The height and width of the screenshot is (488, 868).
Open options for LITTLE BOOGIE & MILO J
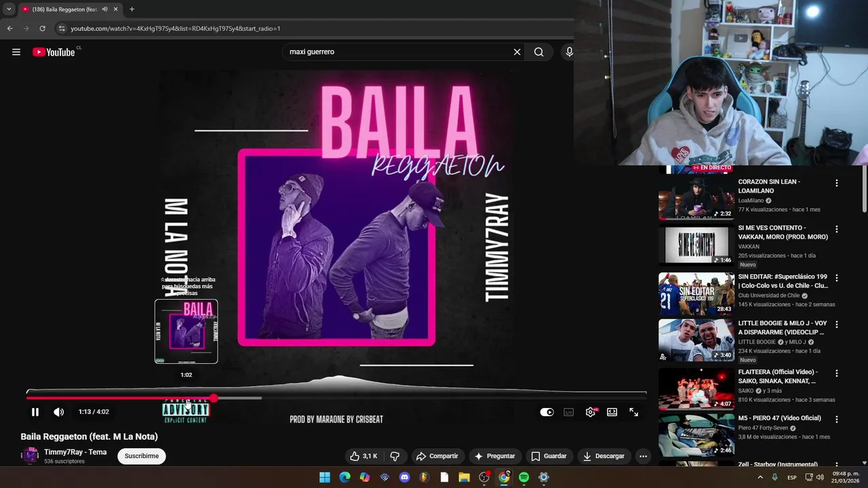click(x=837, y=325)
